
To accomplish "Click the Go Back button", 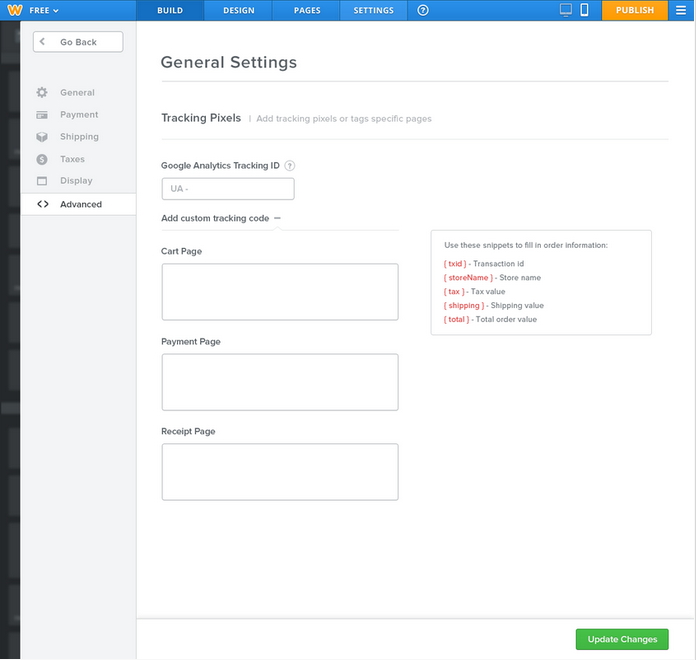I will point(78,42).
